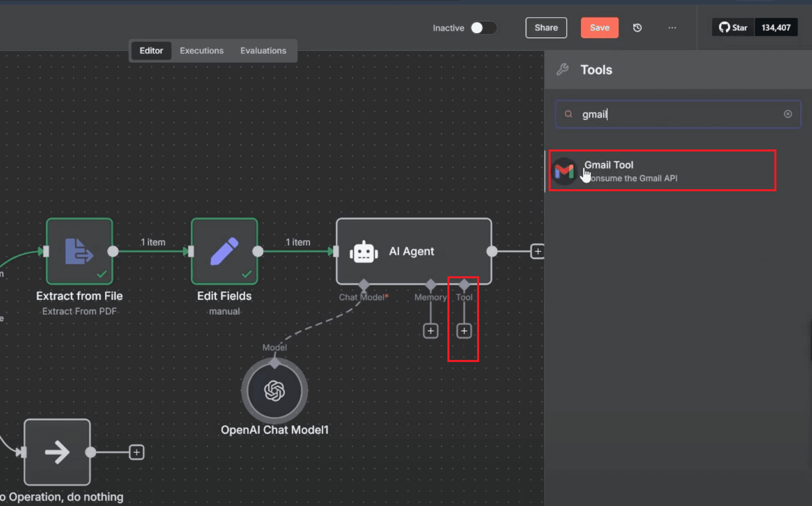Screen dimensions: 812x506
Task: Click the Gmail Tool envelope icon
Action: pyautogui.click(x=564, y=171)
